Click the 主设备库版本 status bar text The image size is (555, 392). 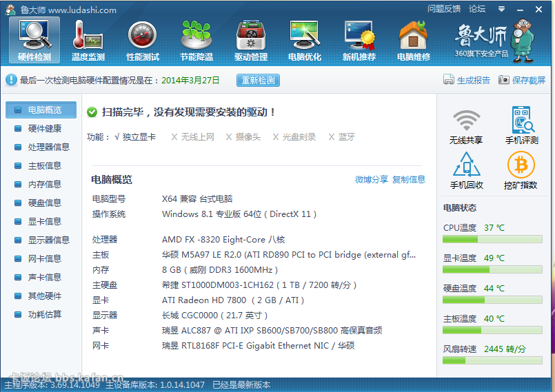[x=155, y=385]
